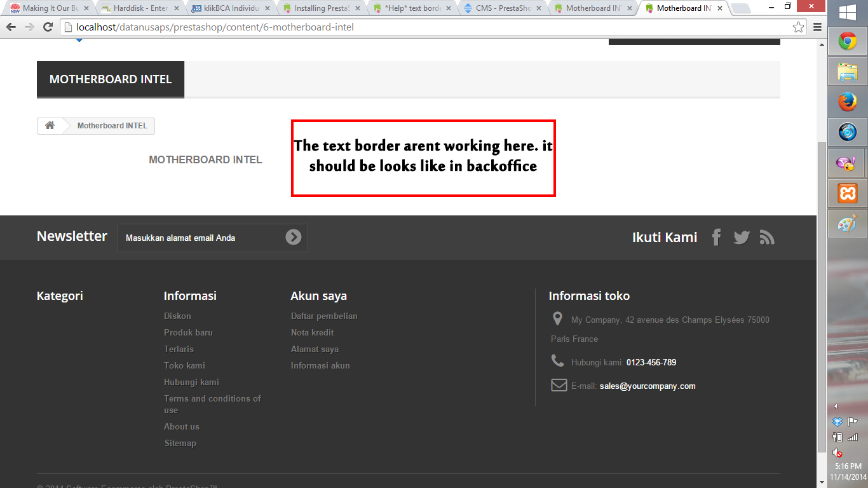Screen dimensions: 868x488
Task: Reload the current page
Action: (x=48, y=27)
